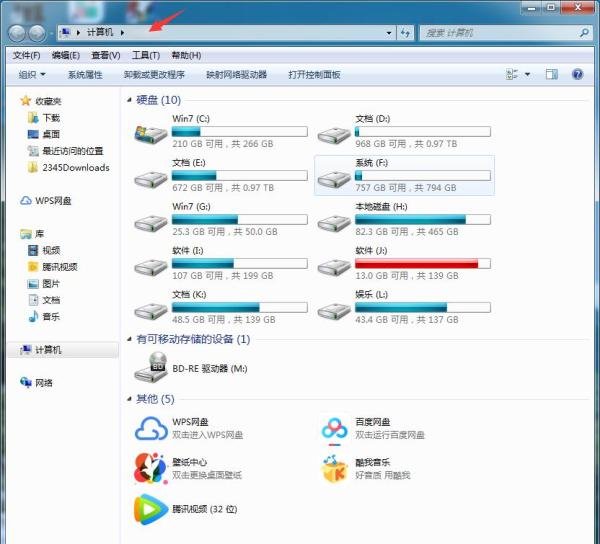Viewport: 600px width, 544px height.
Task: Toggle the preview pane icon
Action: 551,74
